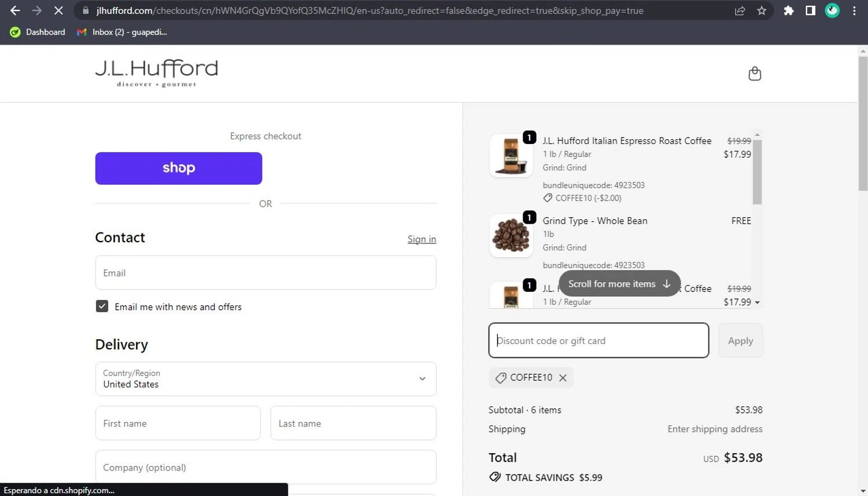The image size is (868, 496).
Task: Stop page loading with X button
Action: coord(58,10)
